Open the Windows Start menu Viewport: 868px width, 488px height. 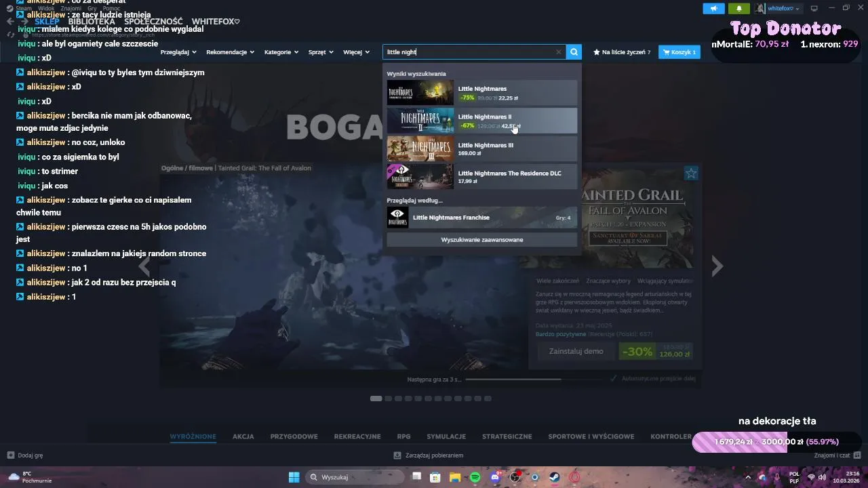click(294, 477)
